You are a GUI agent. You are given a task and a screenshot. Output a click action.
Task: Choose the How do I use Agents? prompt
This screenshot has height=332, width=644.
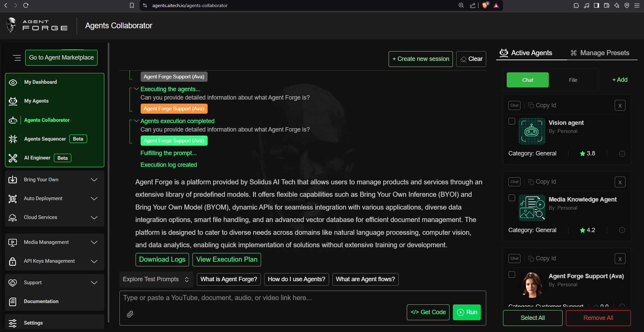[x=296, y=279]
